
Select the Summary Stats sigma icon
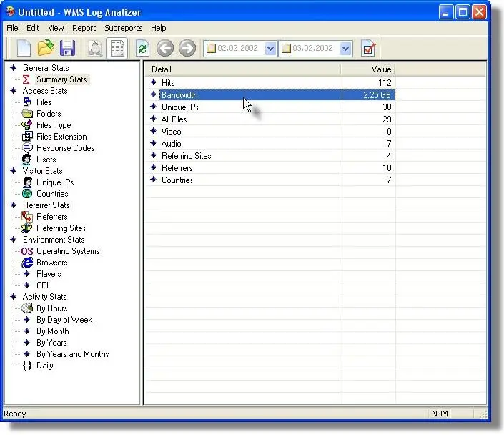(x=26, y=79)
